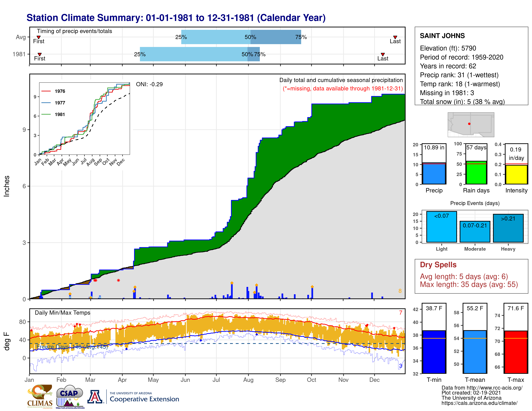532x411 pixels.
Task: Click the Avg 50%-75% darker blue bar
Action: (276, 37)
